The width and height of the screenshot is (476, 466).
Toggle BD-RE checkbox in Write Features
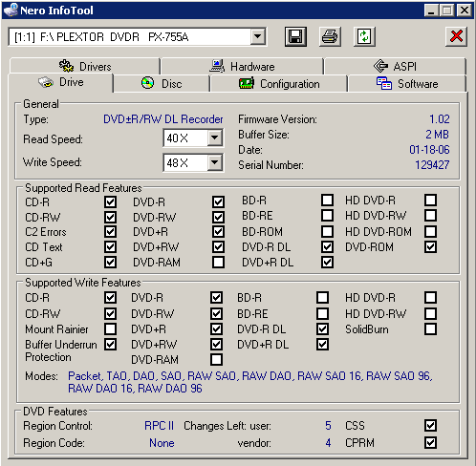point(322,313)
